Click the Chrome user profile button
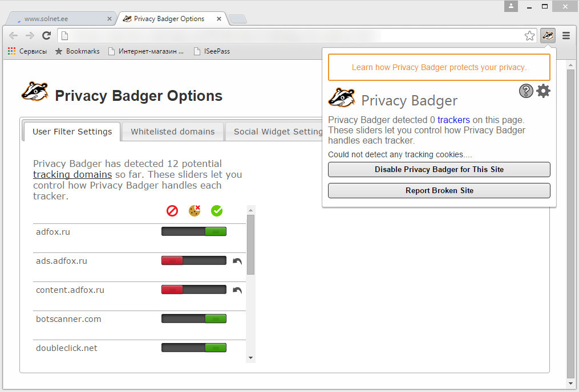Image resolution: width=579 pixels, height=392 pixels. (511, 6)
